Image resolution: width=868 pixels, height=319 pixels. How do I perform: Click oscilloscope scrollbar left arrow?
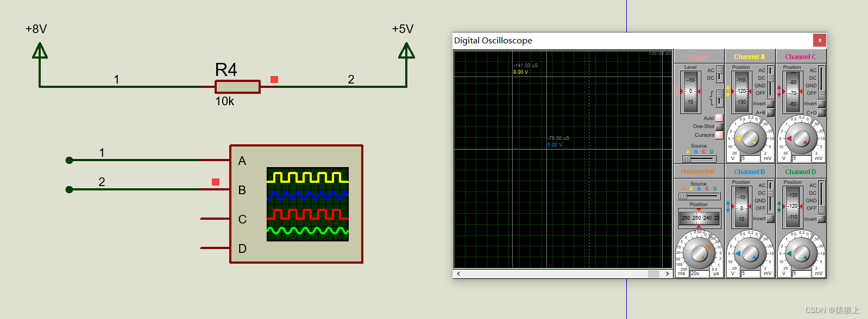pos(459,274)
